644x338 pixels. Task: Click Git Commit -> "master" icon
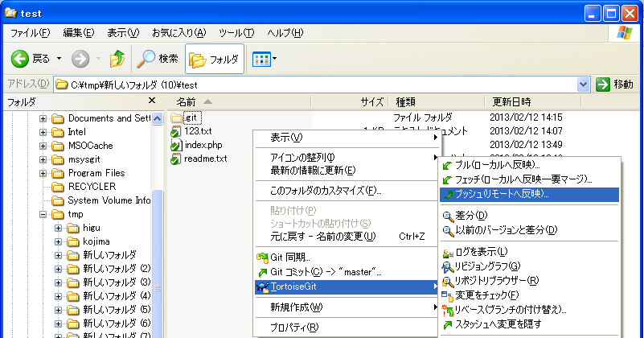[x=261, y=272]
